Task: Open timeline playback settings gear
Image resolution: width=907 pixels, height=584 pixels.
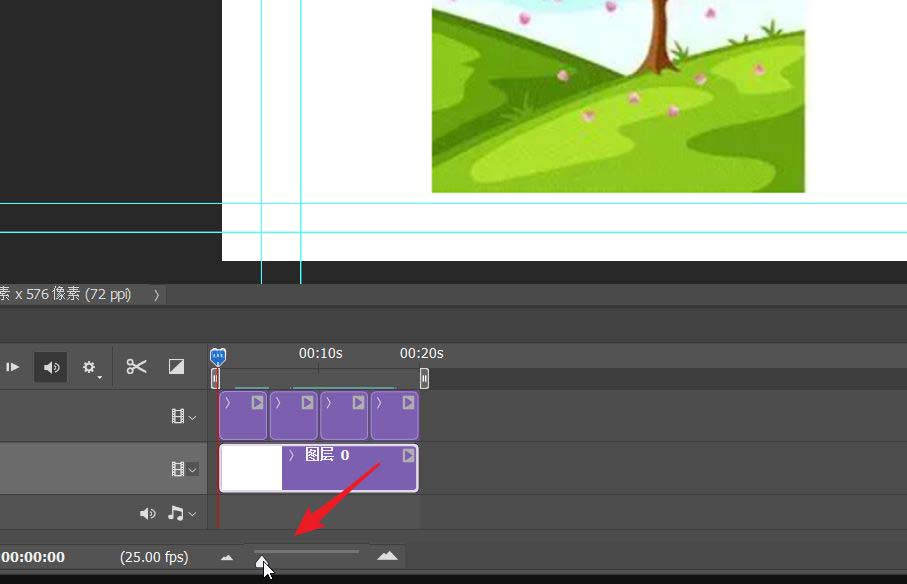Action: [89, 367]
